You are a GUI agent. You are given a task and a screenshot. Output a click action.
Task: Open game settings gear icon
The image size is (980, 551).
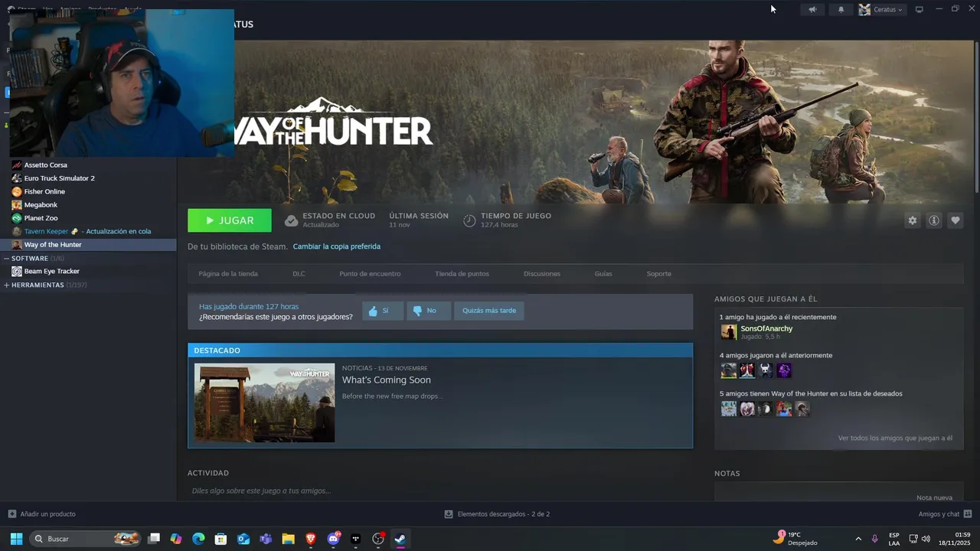tap(912, 220)
